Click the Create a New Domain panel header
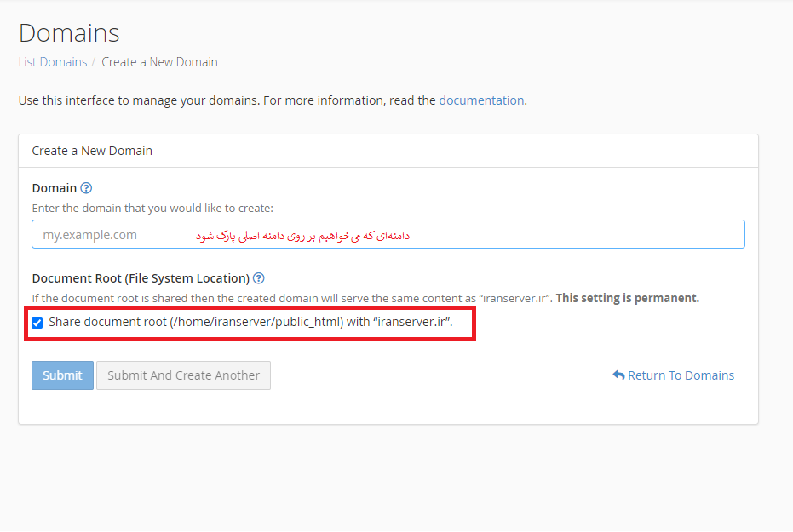Screen dimensions: 793x532 [x=92, y=151]
